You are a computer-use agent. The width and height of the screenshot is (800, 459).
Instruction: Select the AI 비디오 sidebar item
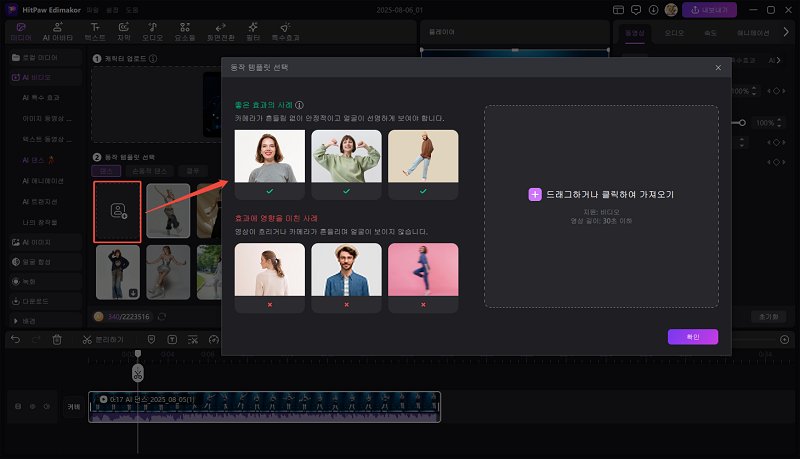tap(45, 78)
